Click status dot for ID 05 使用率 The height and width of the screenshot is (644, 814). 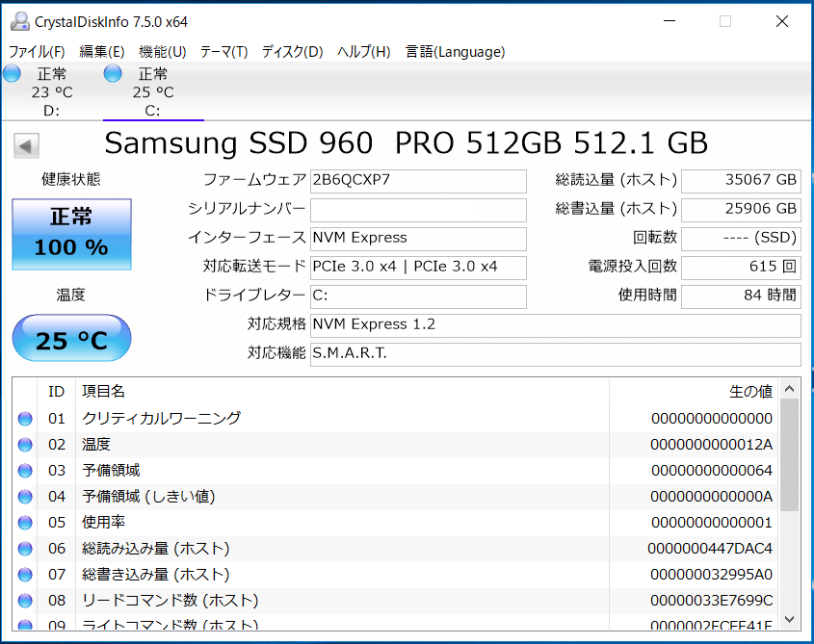pyautogui.click(x=25, y=523)
